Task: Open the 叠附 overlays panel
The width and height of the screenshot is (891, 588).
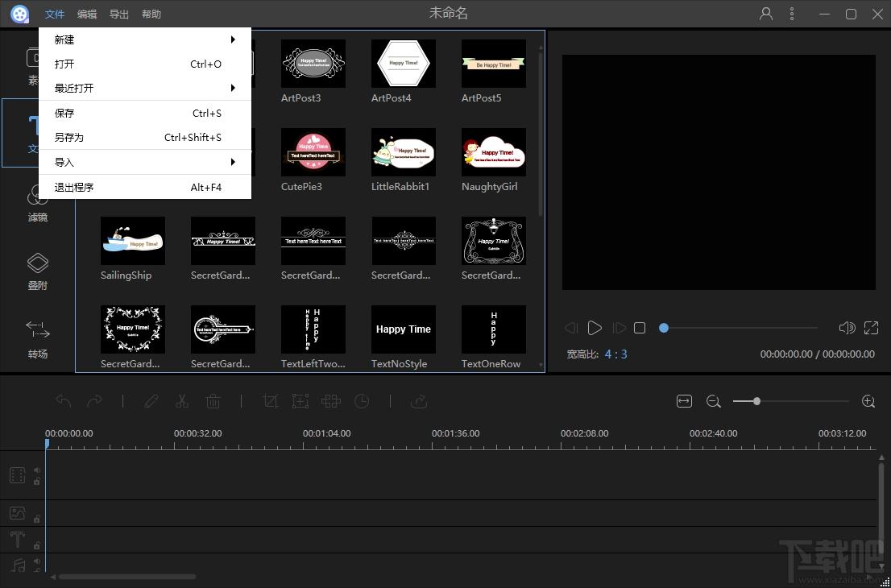Action: 38,272
